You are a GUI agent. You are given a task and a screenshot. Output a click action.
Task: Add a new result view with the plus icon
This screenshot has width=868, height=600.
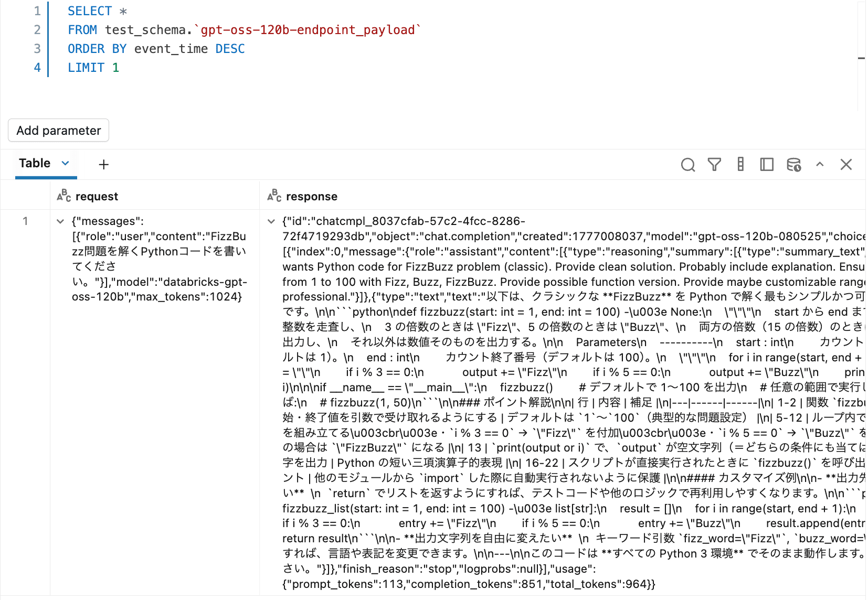click(x=103, y=164)
